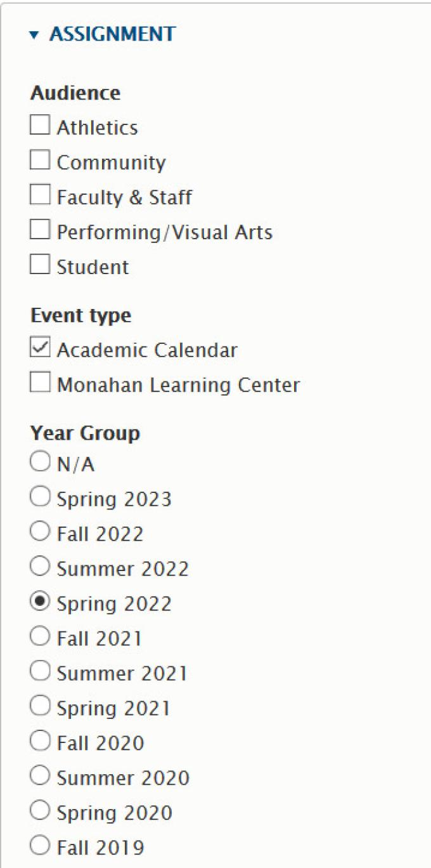The height and width of the screenshot is (868, 431).
Task: Uncheck the Academic Calendar event type
Action: pos(40,348)
